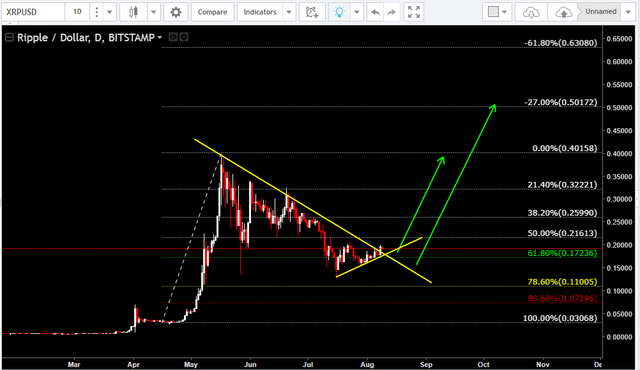Open chart settings gear icon
The width and height of the screenshot is (640, 370).
(x=176, y=12)
